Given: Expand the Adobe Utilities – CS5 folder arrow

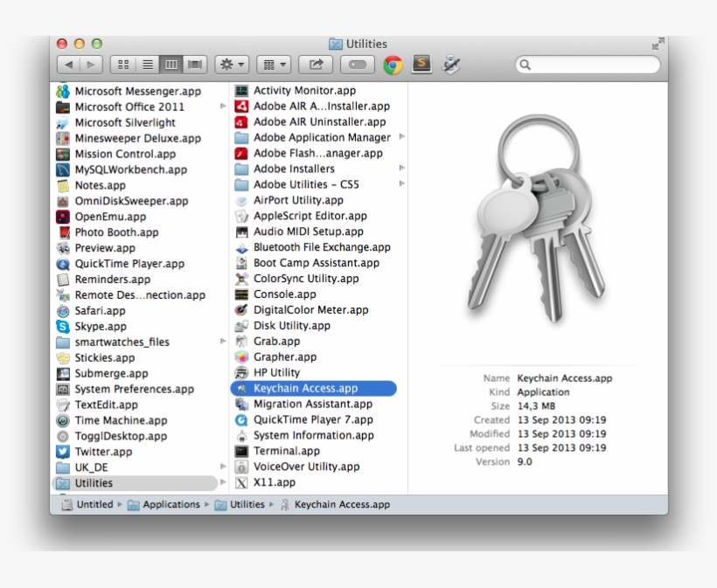Looking at the screenshot, I should (x=402, y=183).
